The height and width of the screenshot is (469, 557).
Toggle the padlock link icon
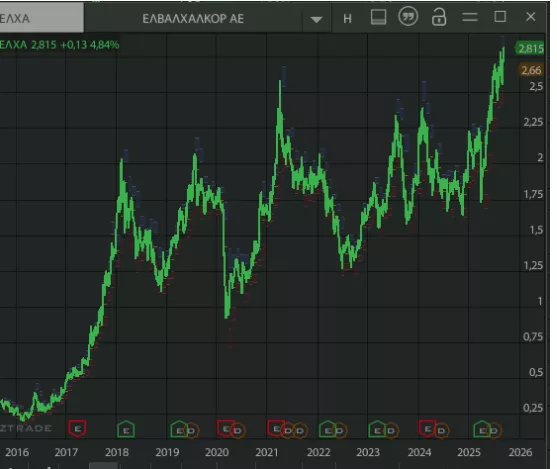(x=439, y=17)
